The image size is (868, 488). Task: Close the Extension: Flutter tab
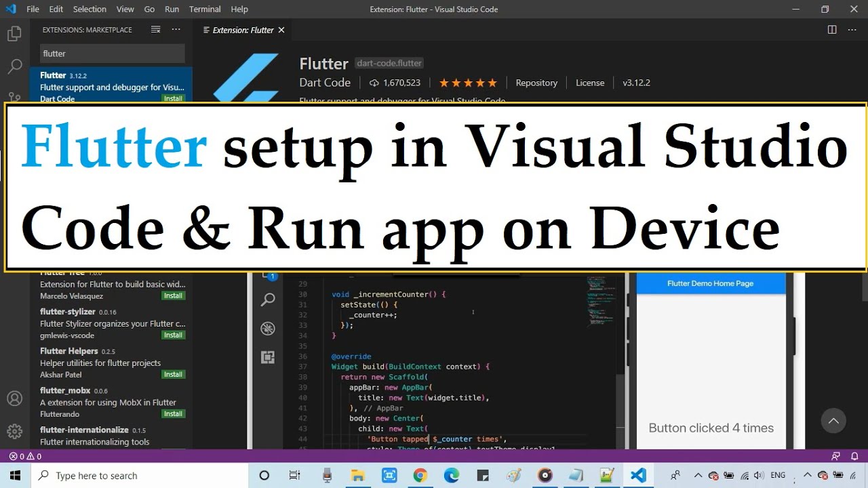click(281, 30)
